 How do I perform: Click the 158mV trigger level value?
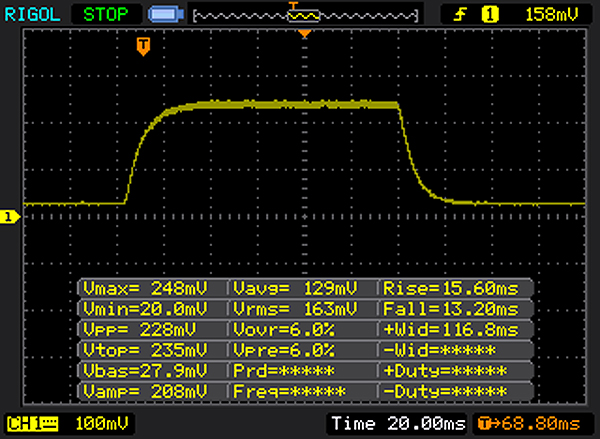[x=551, y=15]
